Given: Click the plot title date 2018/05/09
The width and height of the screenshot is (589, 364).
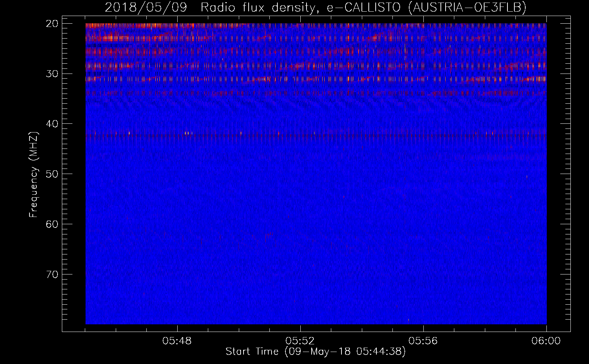Looking at the screenshot, I should tap(146, 7).
